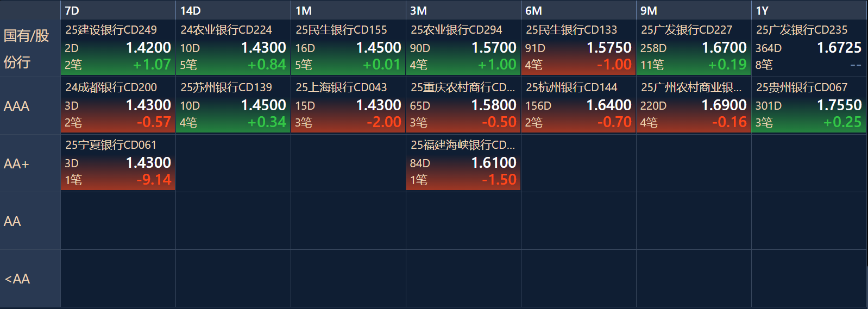Click the 65D remaining days label
868x309 pixels.
tap(420, 106)
